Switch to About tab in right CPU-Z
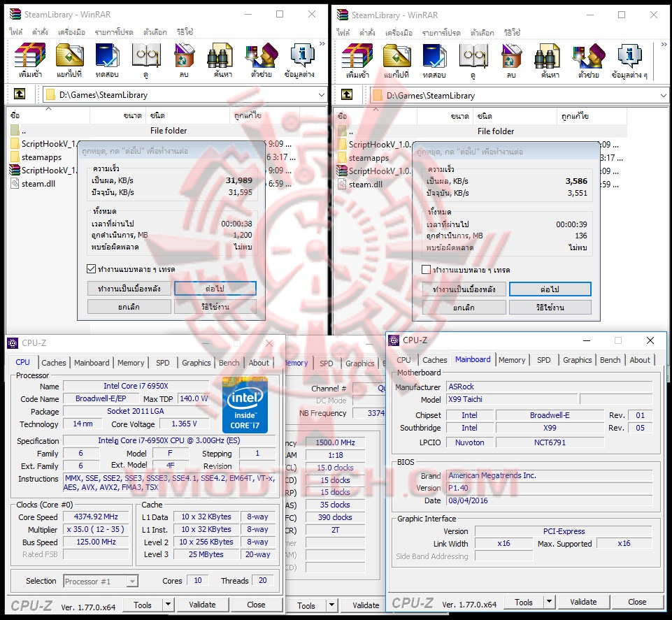 point(639,360)
